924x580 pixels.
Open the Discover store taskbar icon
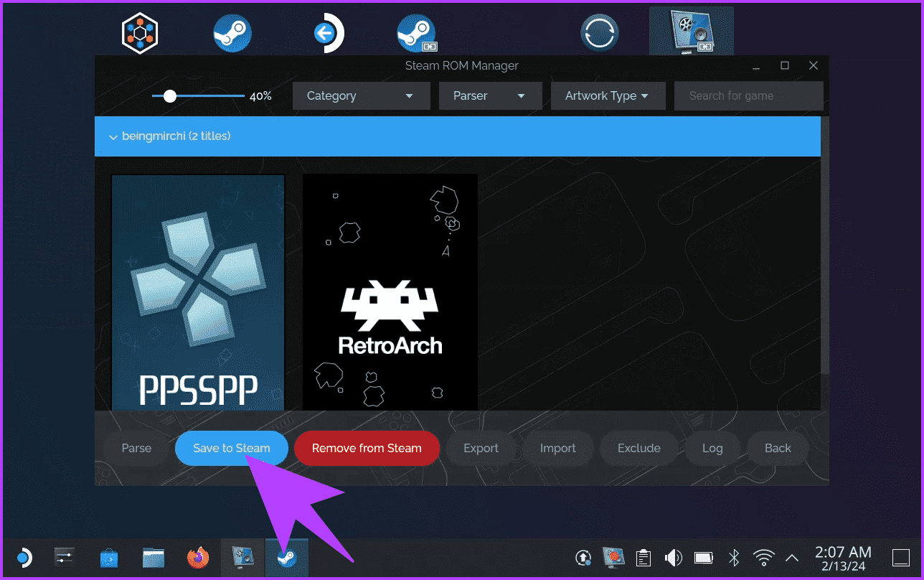(x=109, y=558)
